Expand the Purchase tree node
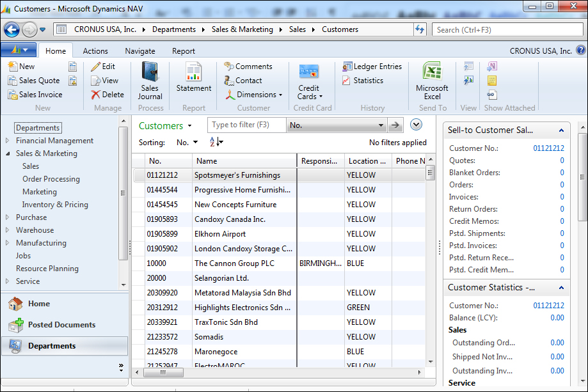Image resolution: width=588 pixels, height=392 pixels. tap(8, 217)
